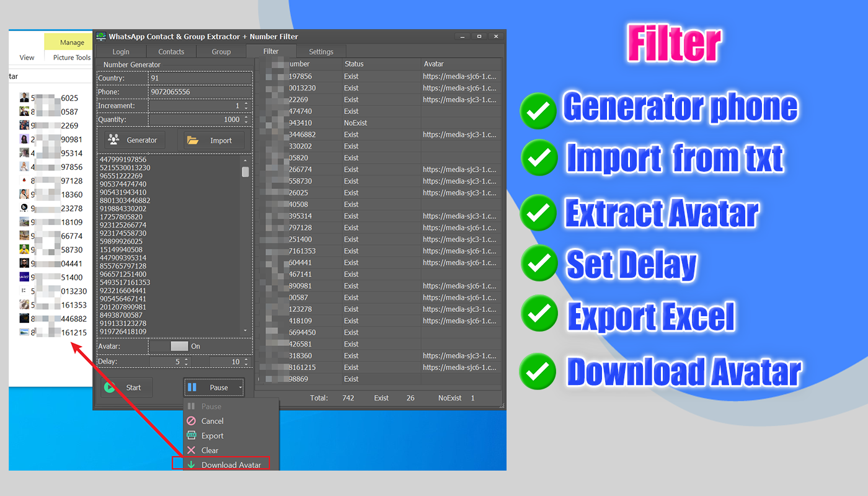Click the Country input field
868x496 pixels.
point(200,78)
